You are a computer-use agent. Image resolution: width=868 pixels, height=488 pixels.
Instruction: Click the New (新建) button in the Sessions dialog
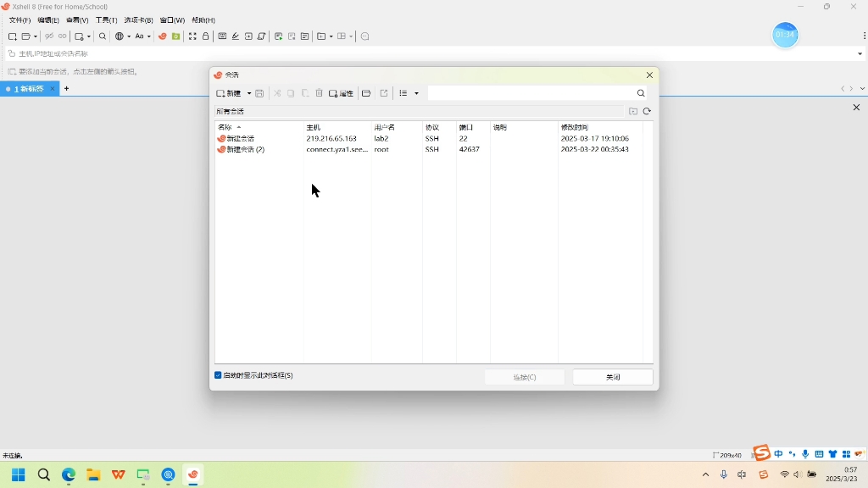coord(229,93)
